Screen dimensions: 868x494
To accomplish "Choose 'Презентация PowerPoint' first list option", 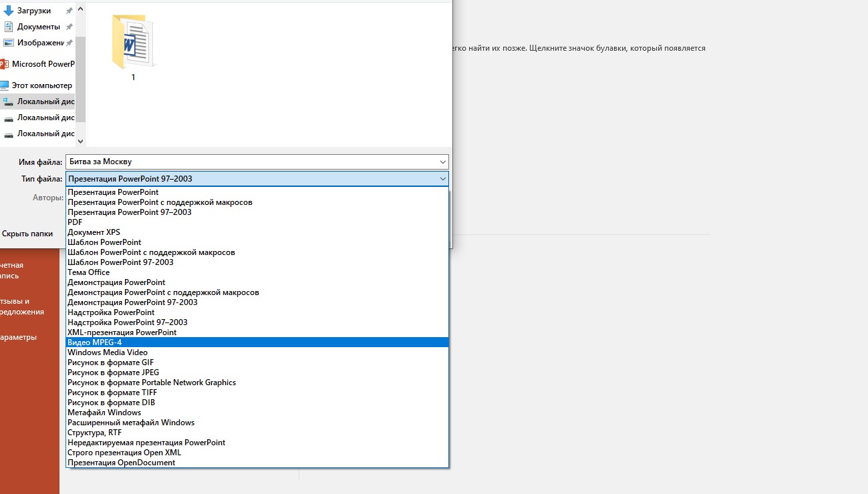I will point(257,192).
